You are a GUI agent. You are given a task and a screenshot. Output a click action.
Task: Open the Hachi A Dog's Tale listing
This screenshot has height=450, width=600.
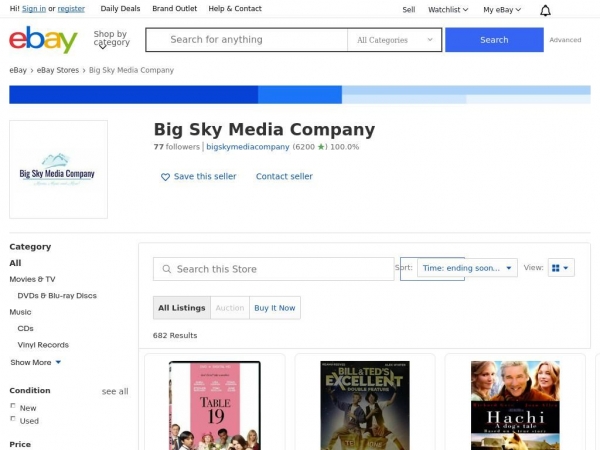(x=515, y=405)
